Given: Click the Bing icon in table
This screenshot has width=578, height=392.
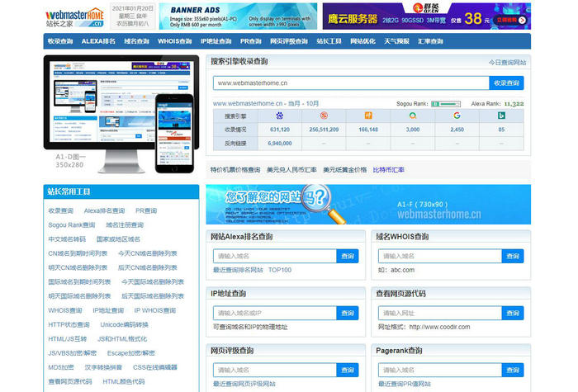Looking at the screenshot, I should (x=501, y=116).
